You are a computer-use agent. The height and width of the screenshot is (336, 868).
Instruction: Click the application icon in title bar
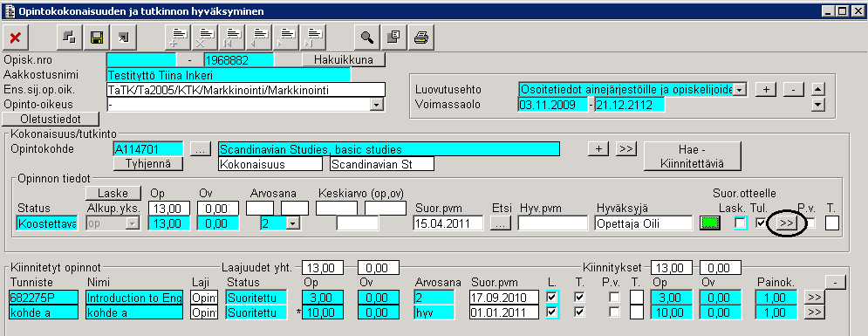tap(9, 10)
